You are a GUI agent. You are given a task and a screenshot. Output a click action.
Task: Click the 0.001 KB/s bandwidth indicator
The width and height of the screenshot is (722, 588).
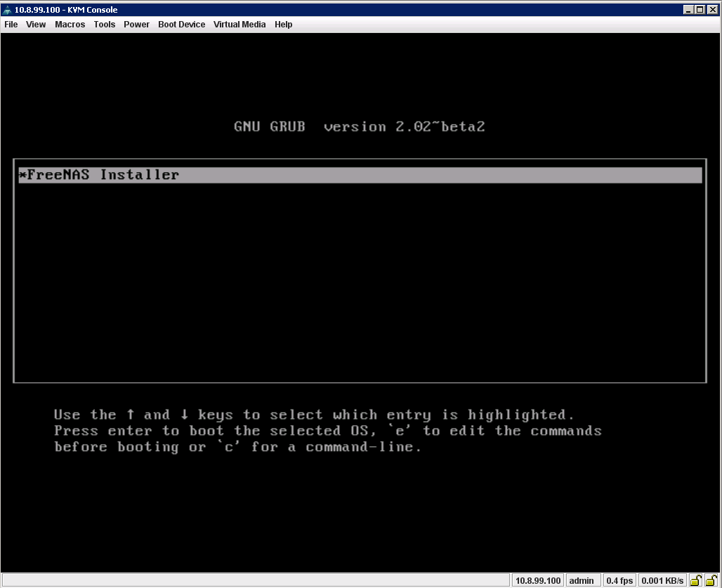(662, 581)
